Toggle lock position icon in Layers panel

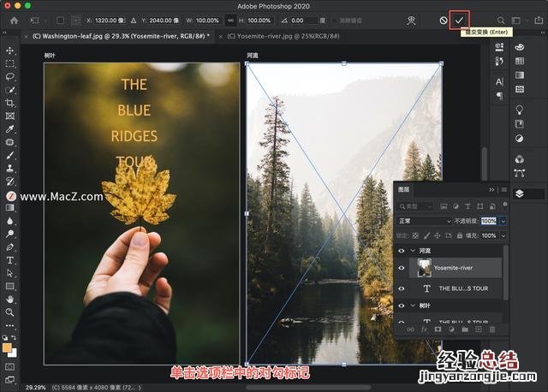438,236
